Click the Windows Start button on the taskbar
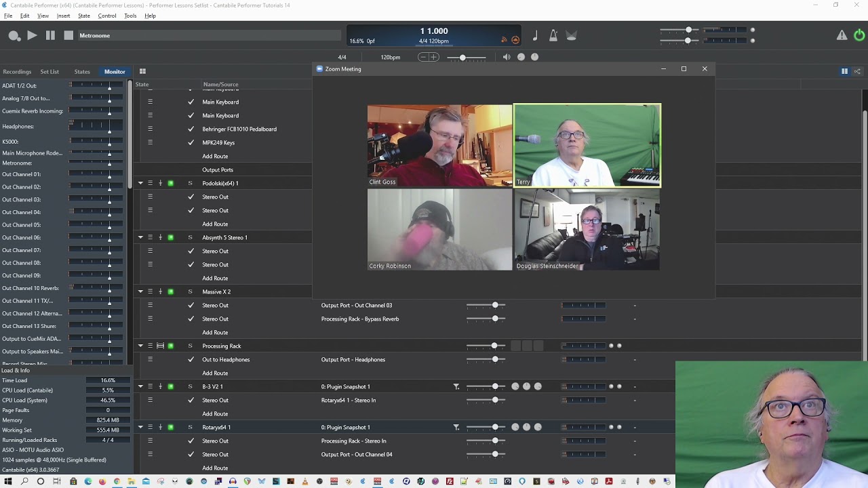 point(8,481)
